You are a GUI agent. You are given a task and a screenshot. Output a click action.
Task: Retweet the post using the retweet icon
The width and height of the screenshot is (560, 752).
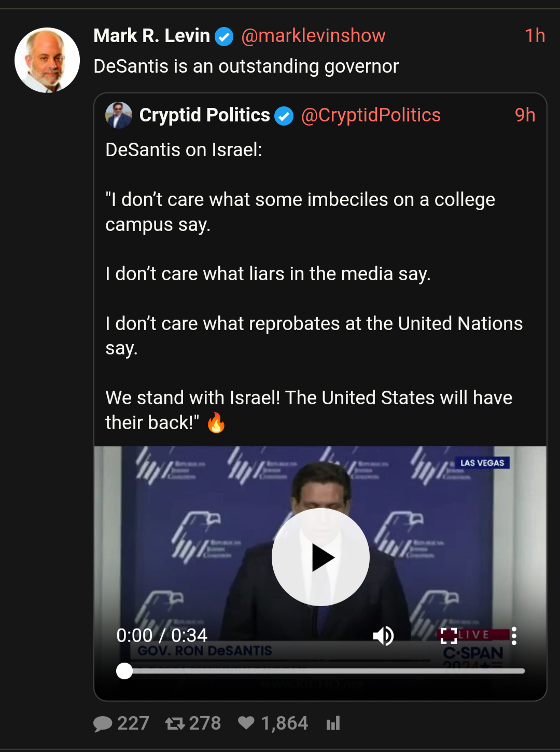(175, 723)
